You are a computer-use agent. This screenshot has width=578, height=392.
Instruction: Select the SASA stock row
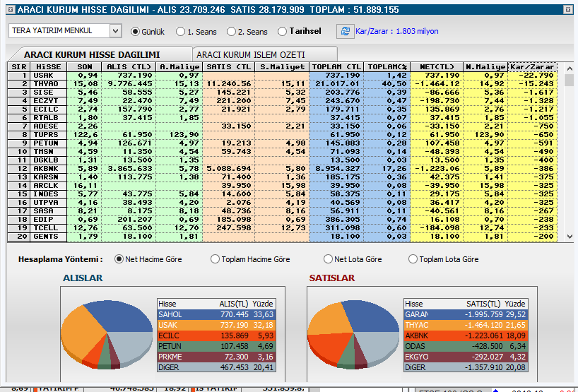click(x=282, y=211)
